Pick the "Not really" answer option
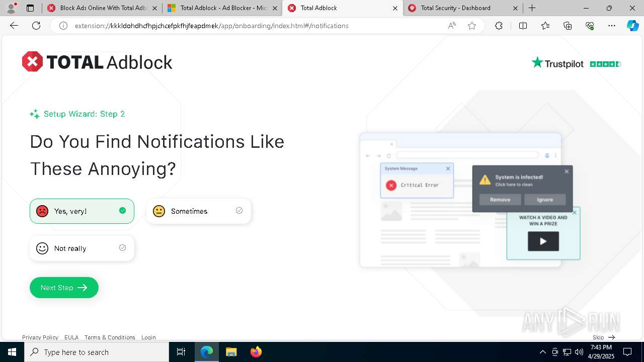 pos(82,248)
